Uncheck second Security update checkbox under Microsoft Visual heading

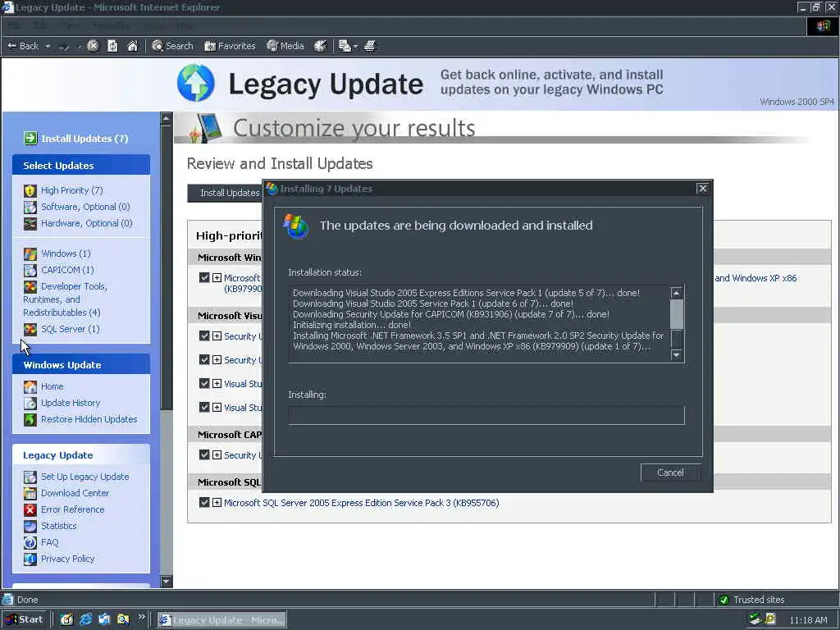pos(204,359)
